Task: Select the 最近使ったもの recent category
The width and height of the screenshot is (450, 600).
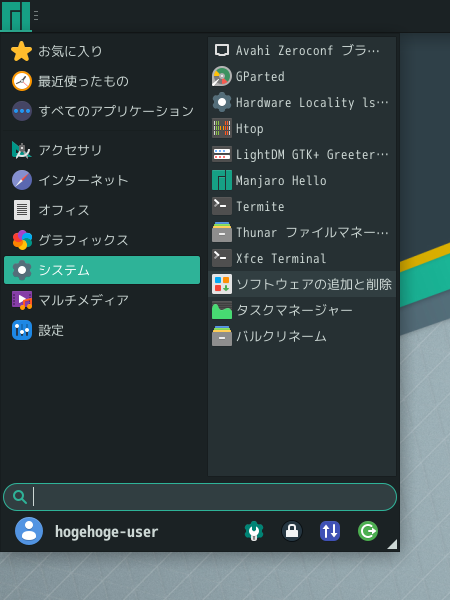Action: pyautogui.click(x=102, y=81)
